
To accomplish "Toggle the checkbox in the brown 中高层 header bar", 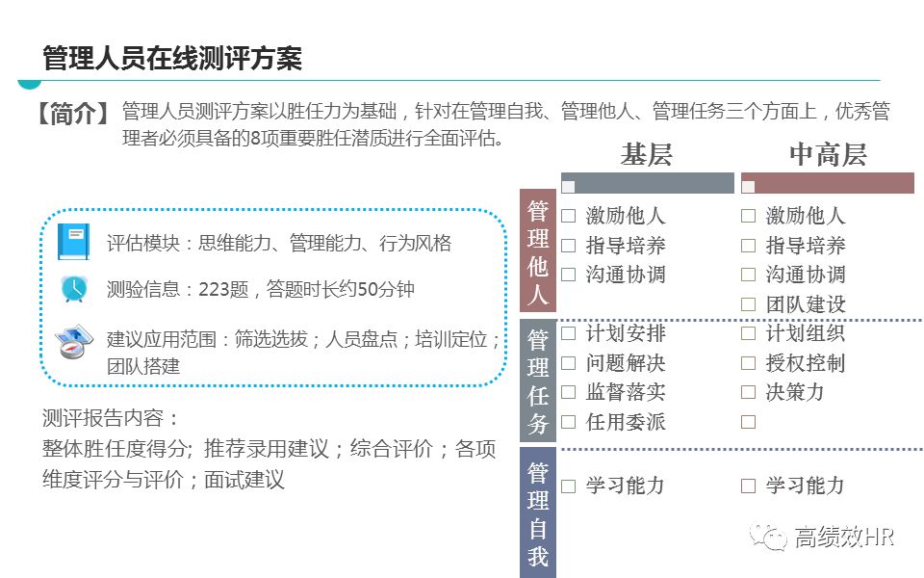I will (x=749, y=187).
